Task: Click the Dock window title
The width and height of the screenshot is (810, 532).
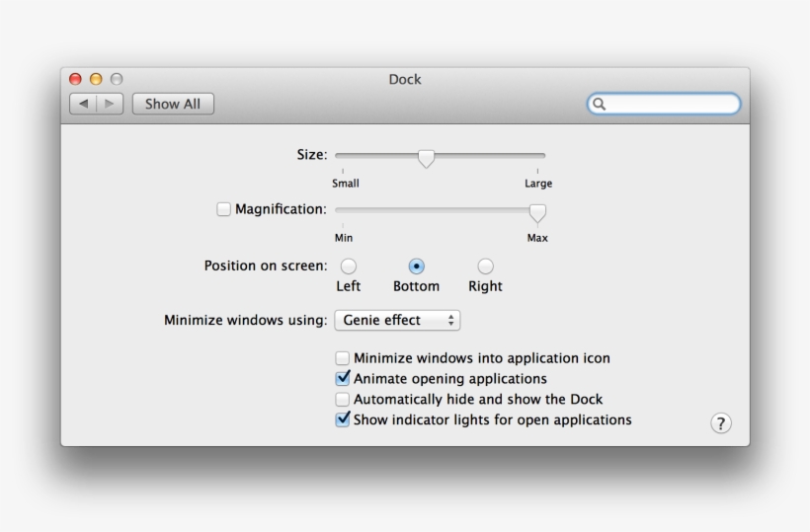Action: pyautogui.click(x=405, y=79)
